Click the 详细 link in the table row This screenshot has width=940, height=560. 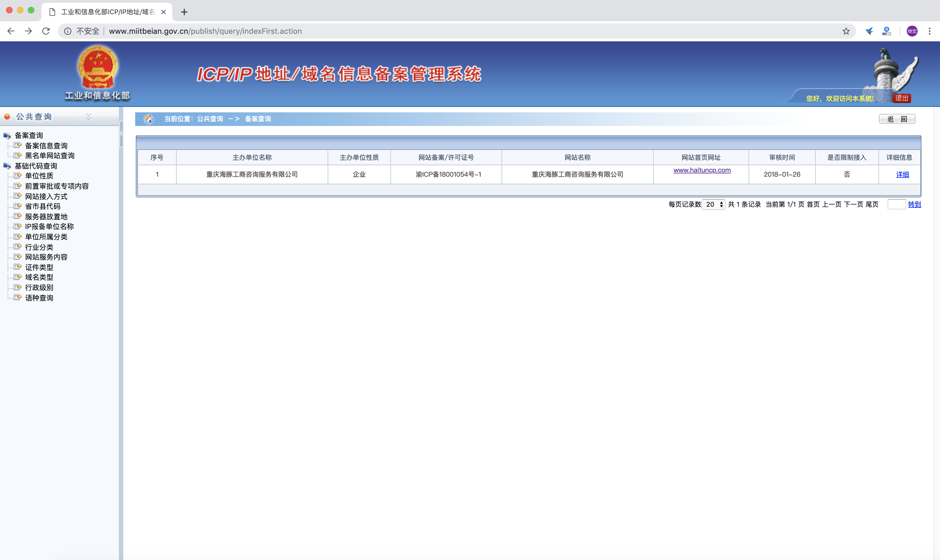point(902,174)
